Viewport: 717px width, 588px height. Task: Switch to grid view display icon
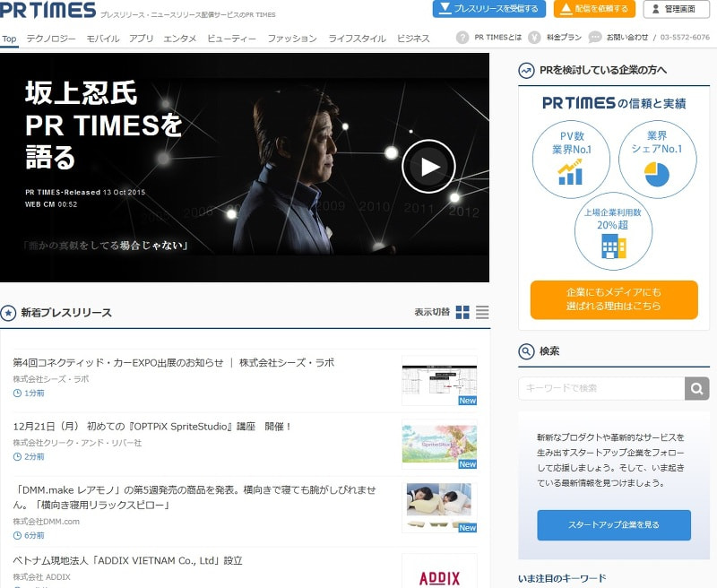(x=462, y=313)
